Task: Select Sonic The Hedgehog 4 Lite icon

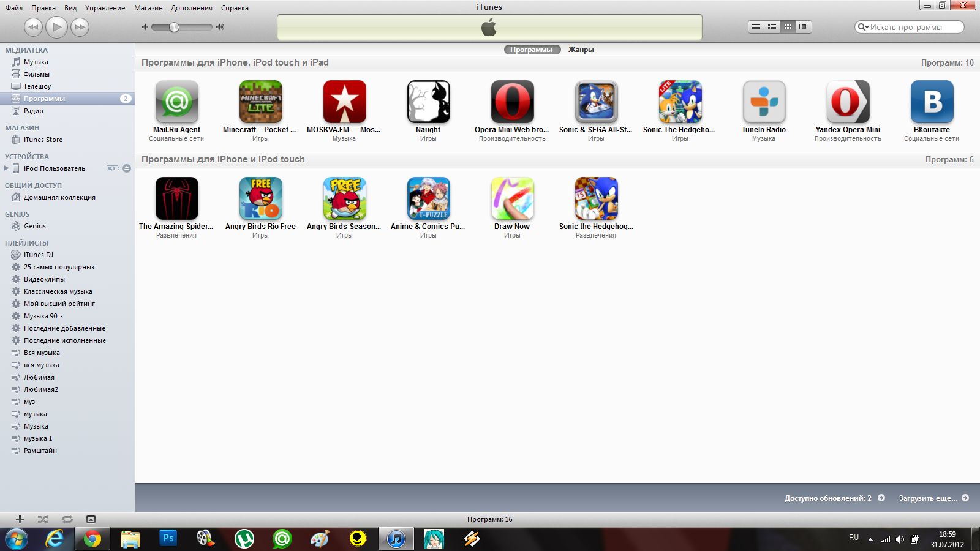Action: coord(680,102)
